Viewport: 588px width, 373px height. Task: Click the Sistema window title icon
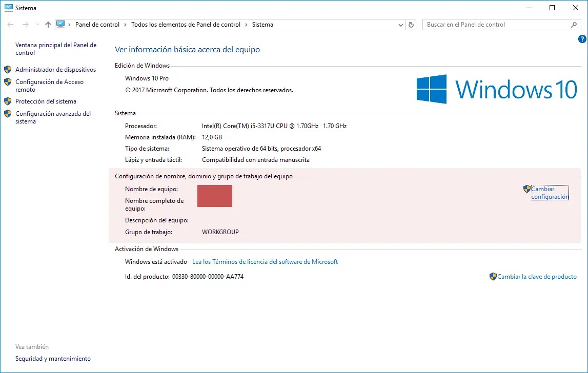[9, 8]
